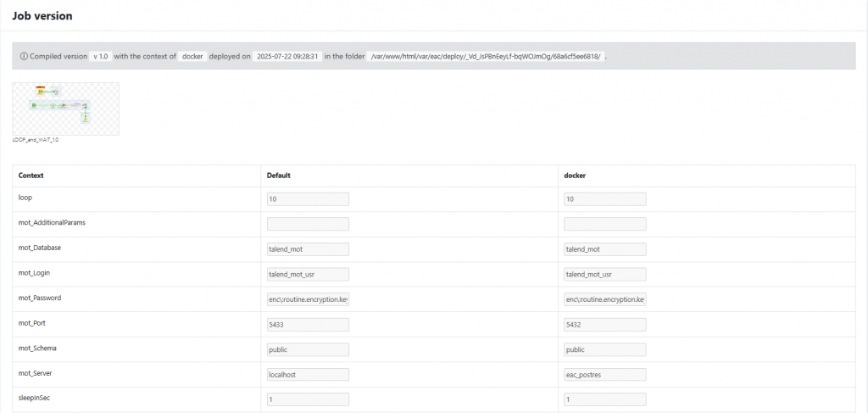This screenshot has height=413, width=868.
Task: Select the eac_postres server field
Action: pos(604,375)
